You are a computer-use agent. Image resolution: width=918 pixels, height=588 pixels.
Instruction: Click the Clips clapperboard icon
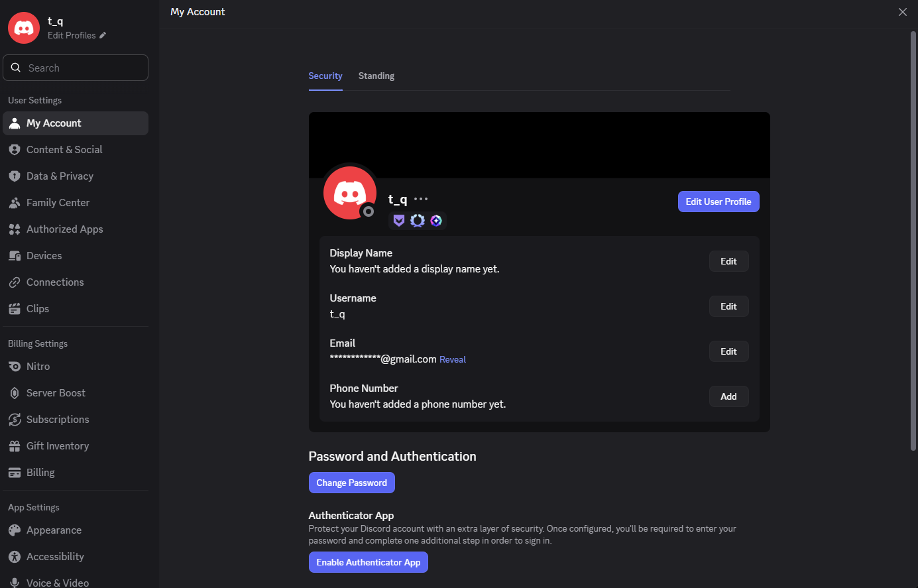(15, 309)
